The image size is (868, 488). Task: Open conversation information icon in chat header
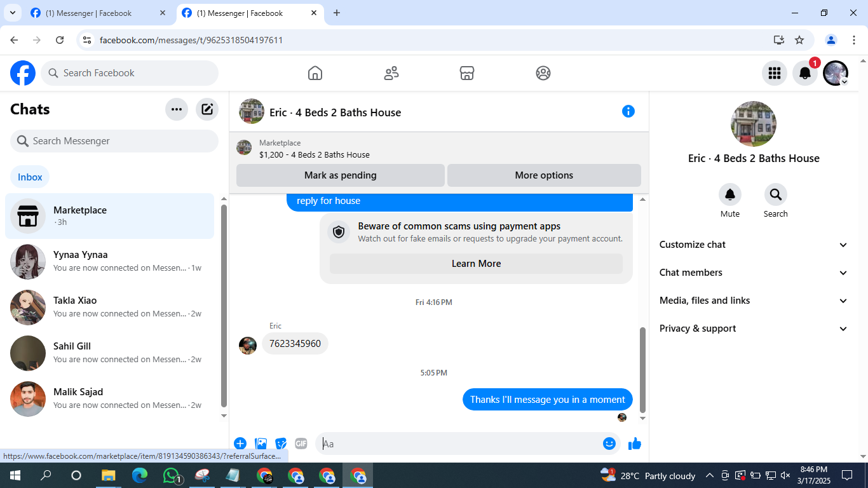628,111
